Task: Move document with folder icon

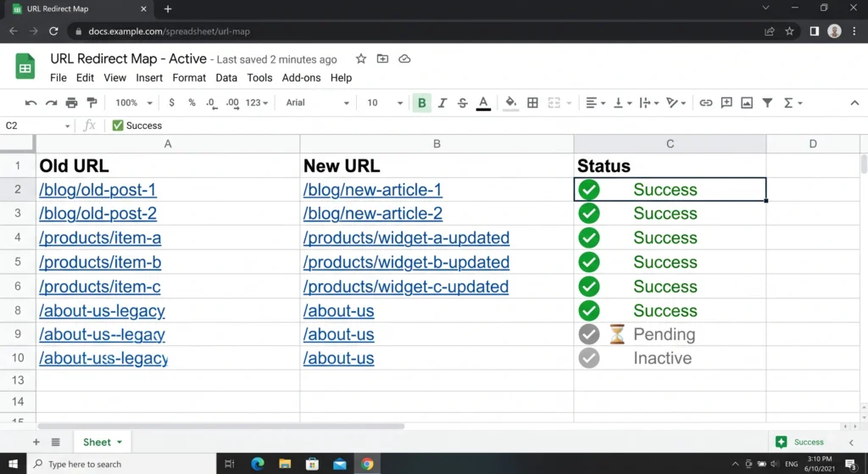Action: [x=382, y=59]
